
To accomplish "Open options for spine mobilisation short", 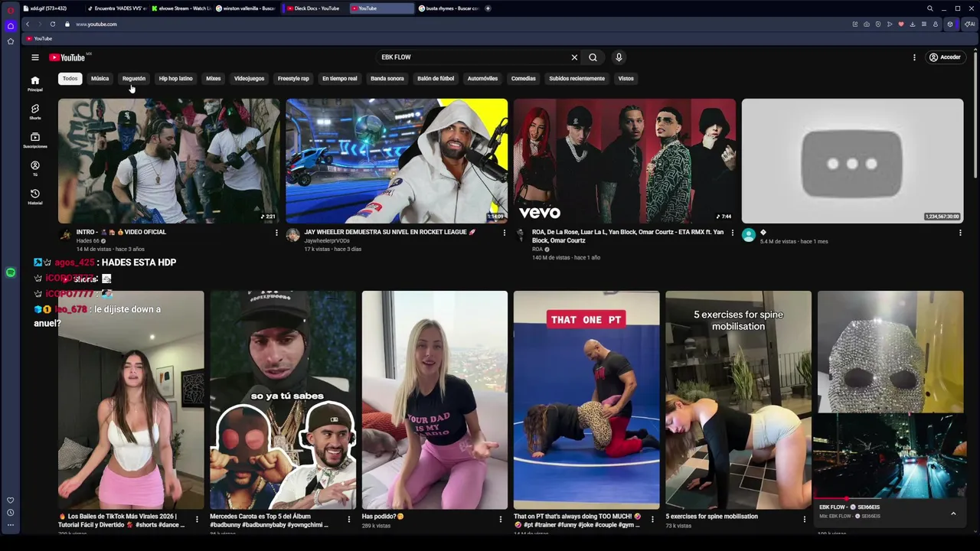I will click(x=804, y=520).
